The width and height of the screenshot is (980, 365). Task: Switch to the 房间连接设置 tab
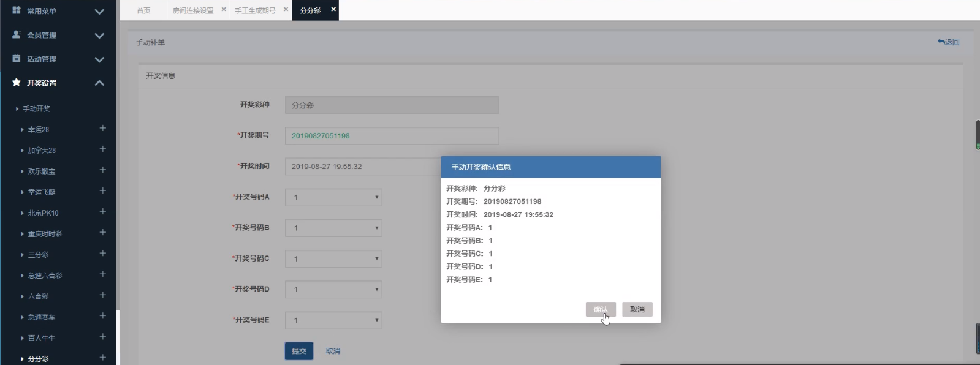pos(192,10)
